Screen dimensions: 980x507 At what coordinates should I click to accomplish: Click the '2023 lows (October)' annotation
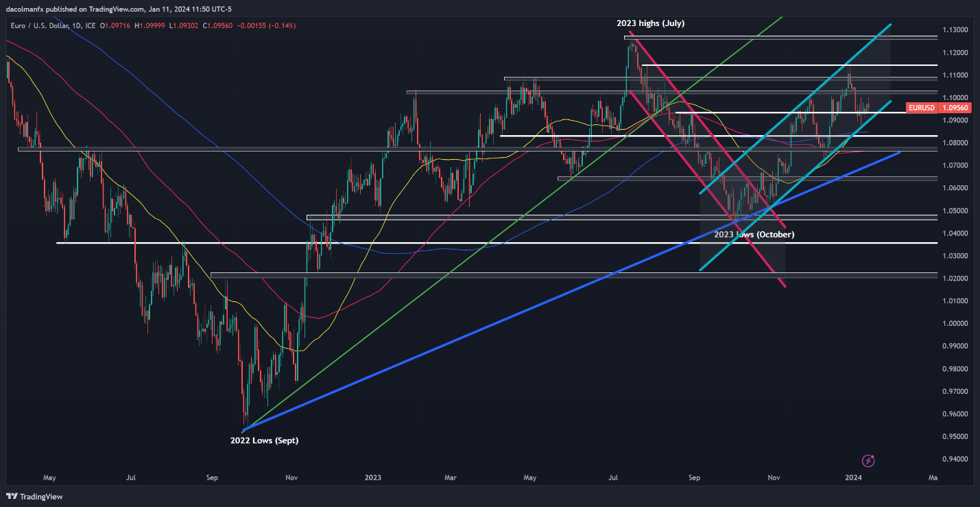click(x=754, y=234)
